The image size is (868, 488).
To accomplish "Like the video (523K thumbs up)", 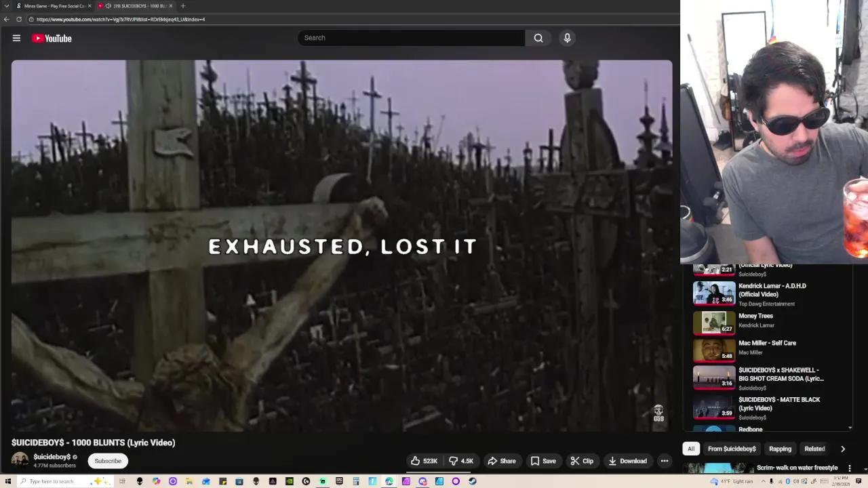I will point(424,461).
